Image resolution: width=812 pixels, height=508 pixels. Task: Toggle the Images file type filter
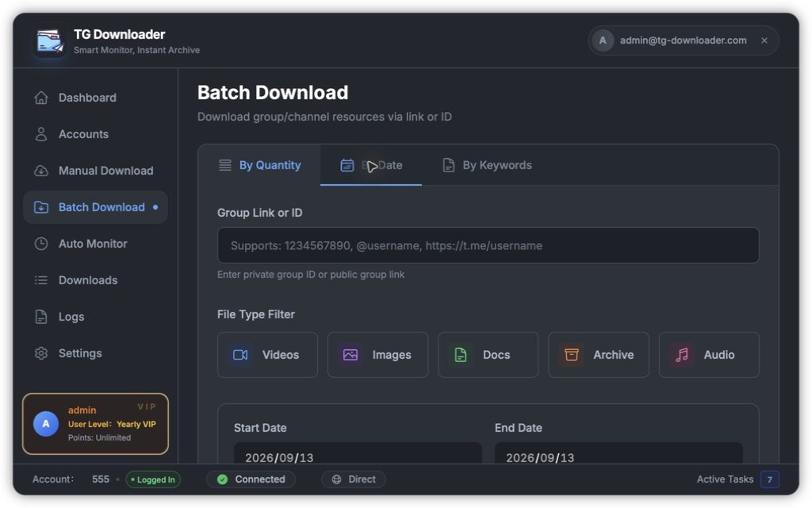tap(377, 355)
